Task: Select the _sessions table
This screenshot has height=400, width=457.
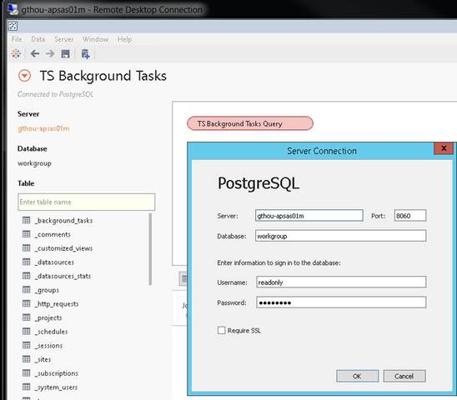Action: pos(49,346)
